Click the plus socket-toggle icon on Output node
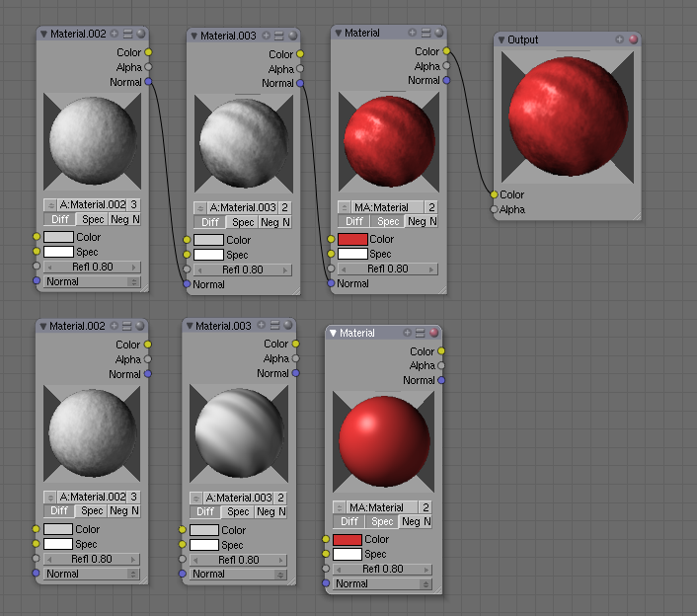Viewport: 697px width, 616px height. (x=619, y=39)
